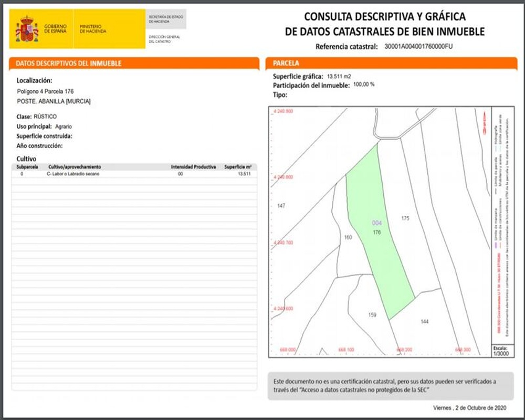Image resolution: width=525 pixels, height=420 pixels.
Task: Select the orange Parcela section header
Action: 392,64
